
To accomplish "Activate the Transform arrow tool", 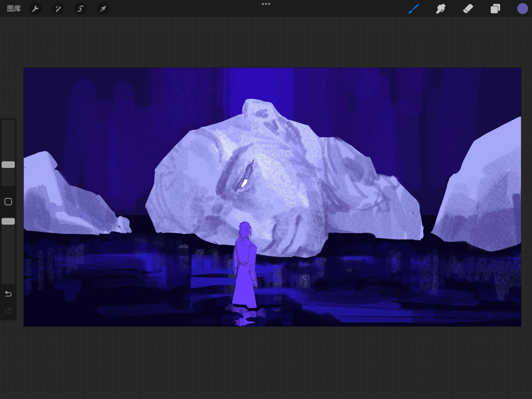I will click(103, 9).
